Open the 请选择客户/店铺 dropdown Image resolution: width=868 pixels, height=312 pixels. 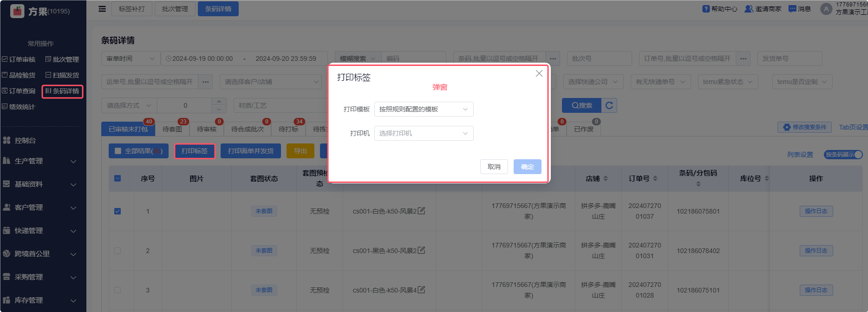271,82
